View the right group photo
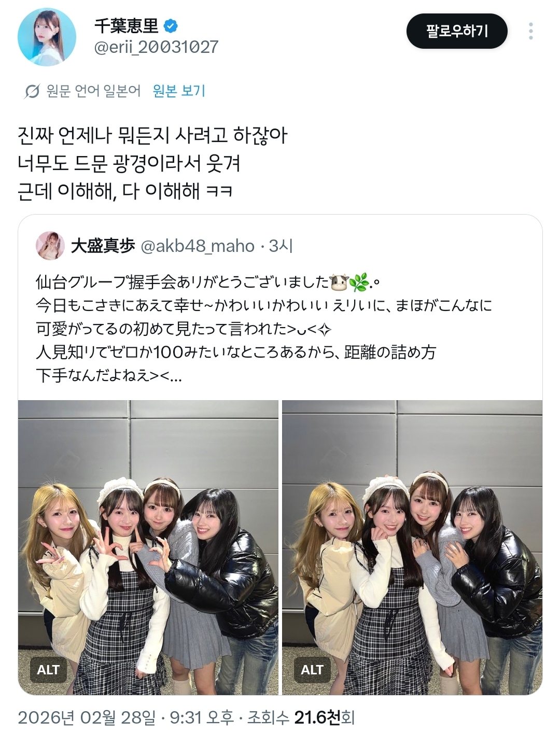560x735 pixels. pos(412,547)
